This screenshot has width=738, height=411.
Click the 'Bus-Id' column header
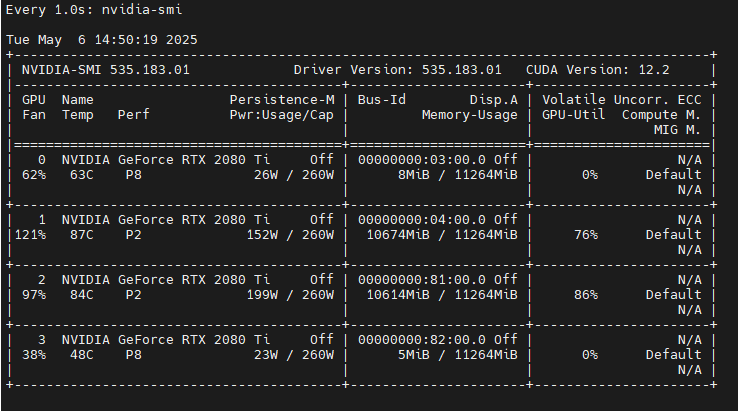382,100
